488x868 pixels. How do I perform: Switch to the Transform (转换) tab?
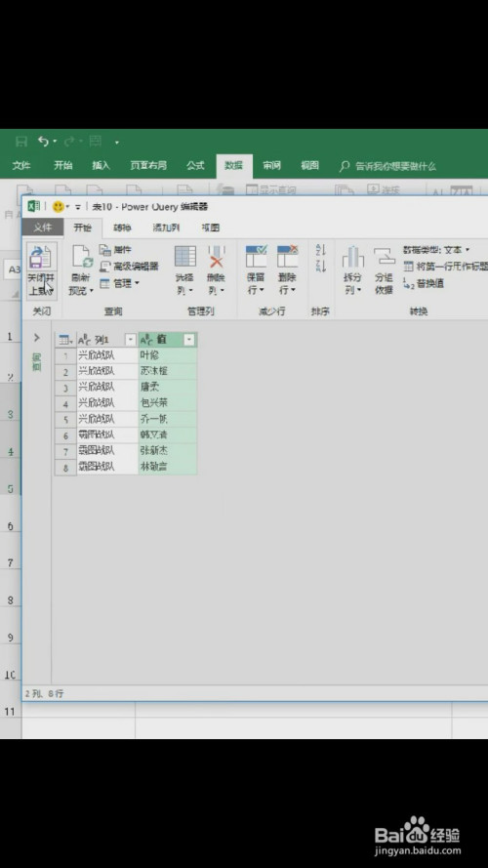122,227
